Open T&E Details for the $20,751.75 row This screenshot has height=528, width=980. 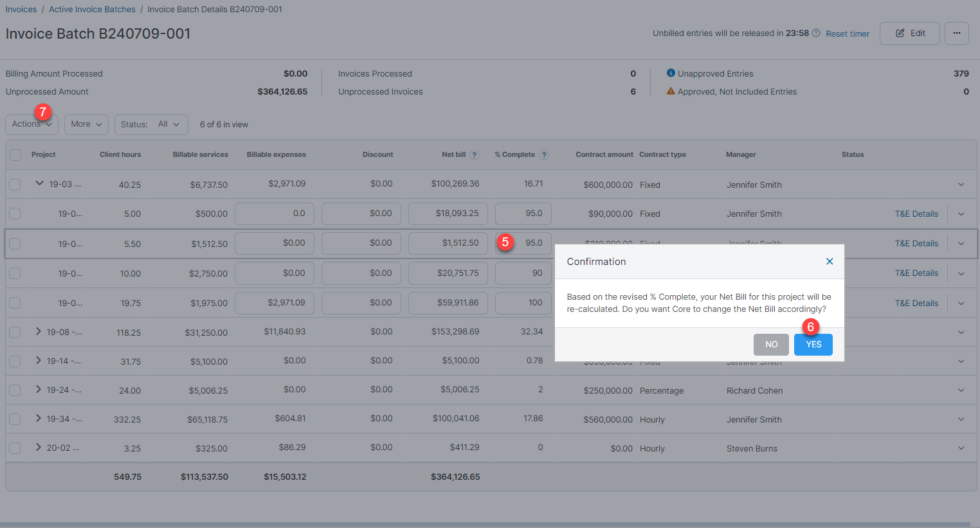pyautogui.click(x=916, y=273)
